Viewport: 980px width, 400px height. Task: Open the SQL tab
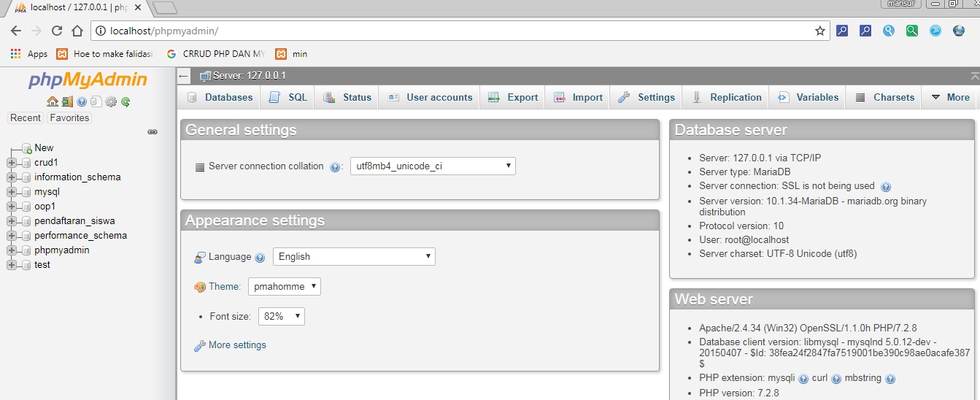click(x=288, y=97)
